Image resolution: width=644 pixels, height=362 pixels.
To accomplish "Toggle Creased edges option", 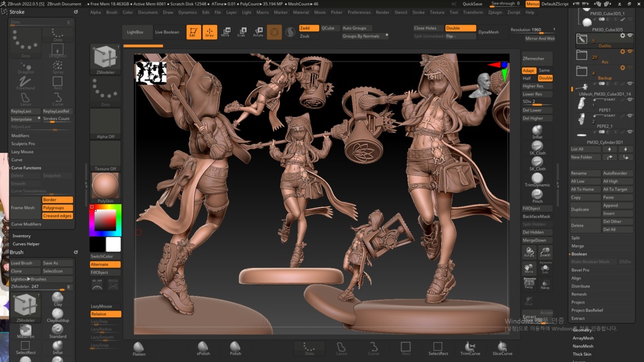I will 57,216.
